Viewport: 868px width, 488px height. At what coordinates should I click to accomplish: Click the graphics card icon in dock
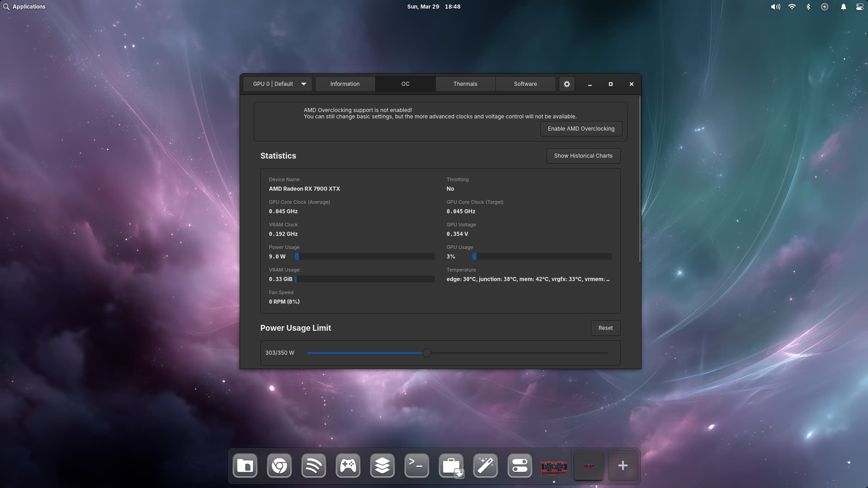[x=554, y=466]
